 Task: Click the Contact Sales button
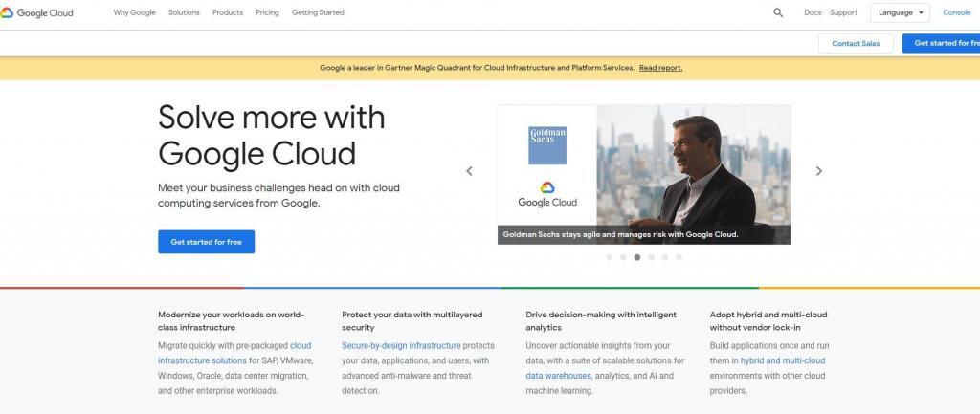pos(856,43)
